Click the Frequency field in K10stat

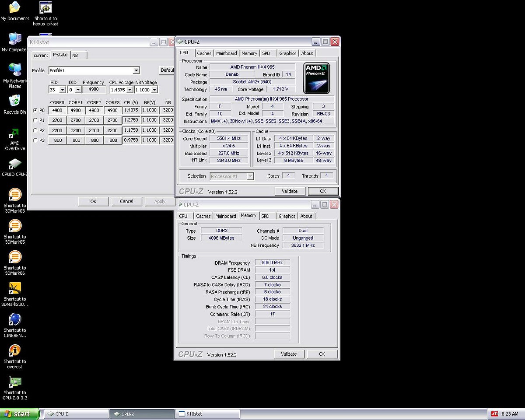(x=94, y=90)
